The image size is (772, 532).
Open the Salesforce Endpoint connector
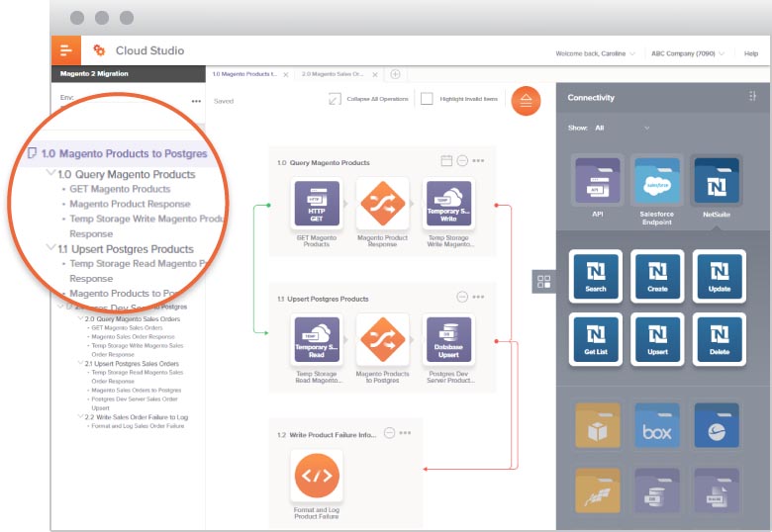(x=657, y=180)
